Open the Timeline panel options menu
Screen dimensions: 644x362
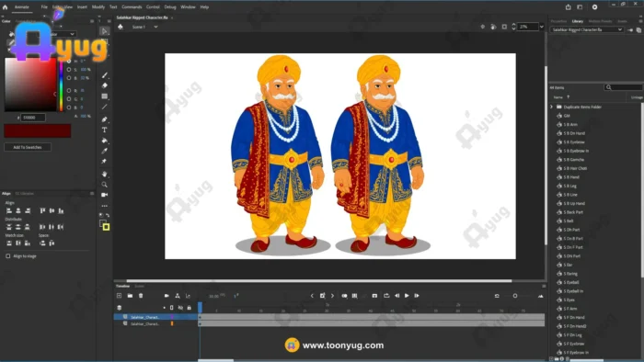coord(544,286)
